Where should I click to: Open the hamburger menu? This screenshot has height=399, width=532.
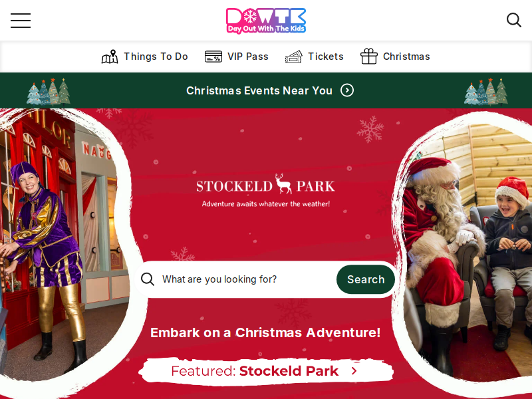click(21, 21)
